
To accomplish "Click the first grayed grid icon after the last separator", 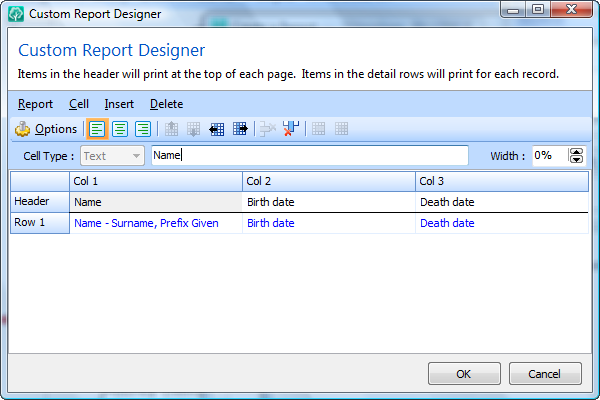I will tap(318, 129).
